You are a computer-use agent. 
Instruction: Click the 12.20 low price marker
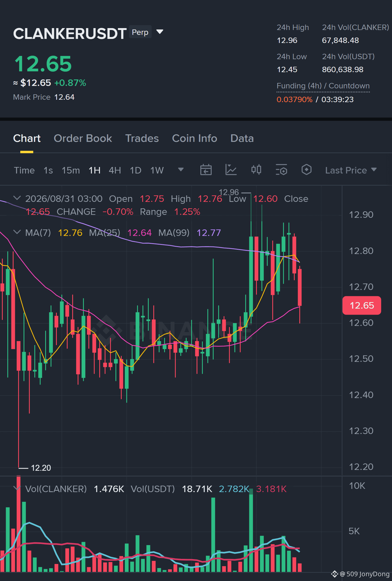click(41, 468)
